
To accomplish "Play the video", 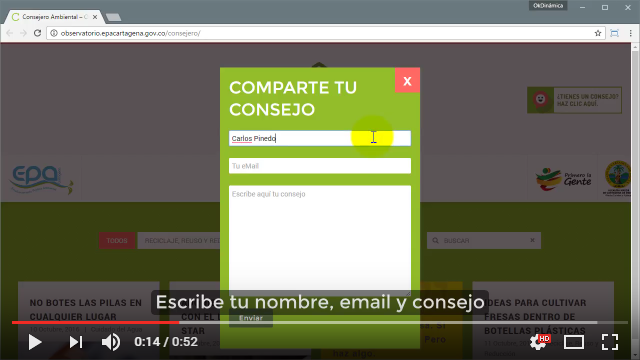I will (x=35, y=342).
